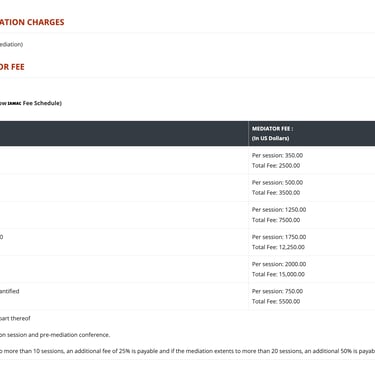
Task: Select the 'Per session: 500.00' text
Action: [x=277, y=183]
